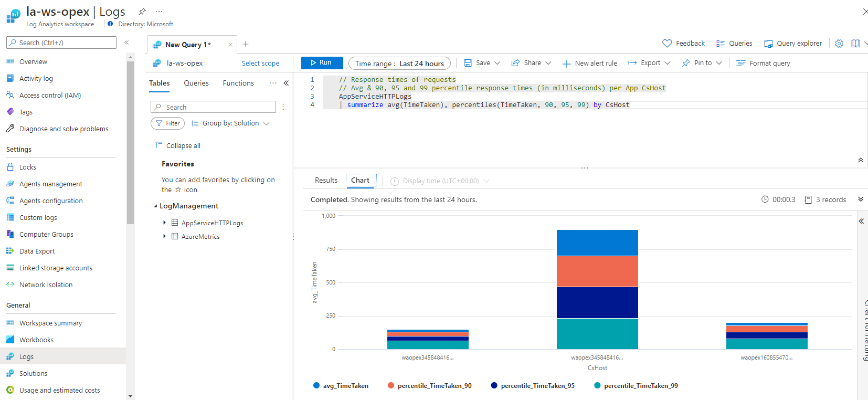Open the ellipsis menu beside the title

[159, 11]
